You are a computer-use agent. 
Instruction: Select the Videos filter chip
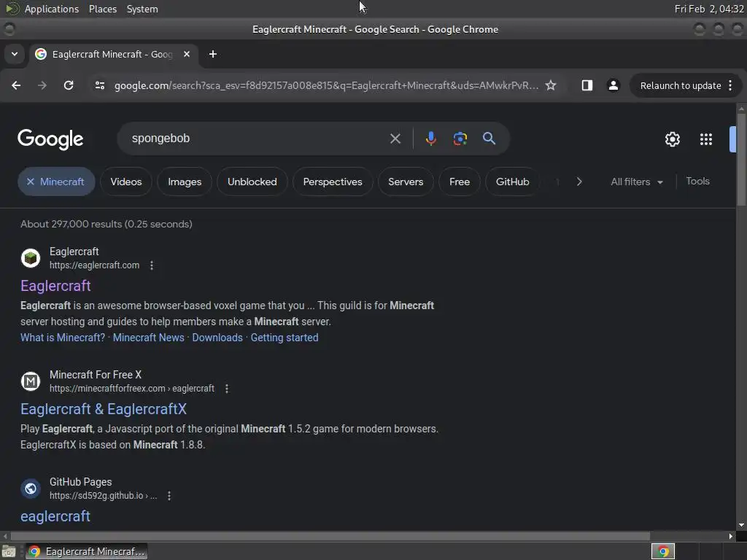point(125,182)
